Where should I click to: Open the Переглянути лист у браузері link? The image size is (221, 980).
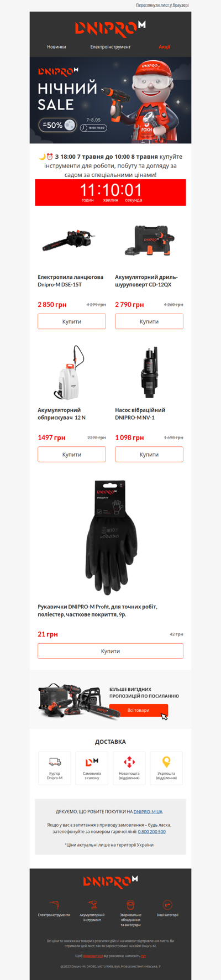(x=162, y=5)
